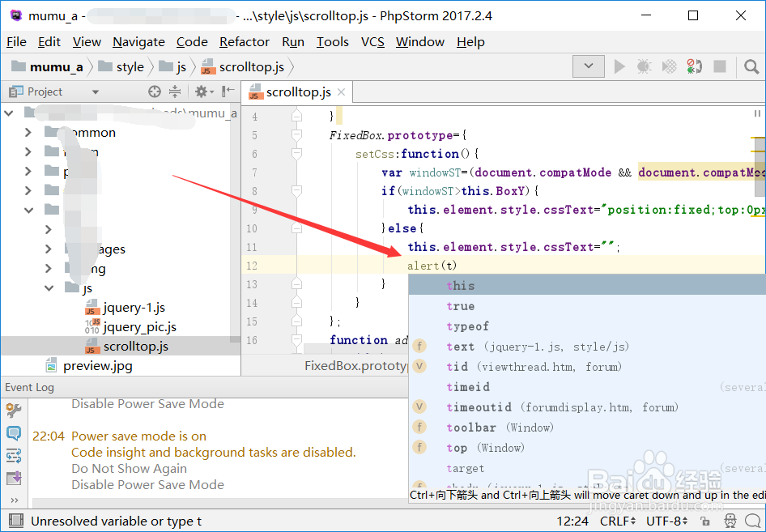Click the scrolltop.js breadcrumb in navigation bar
The image size is (766, 532).
pyautogui.click(x=243, y=67)
